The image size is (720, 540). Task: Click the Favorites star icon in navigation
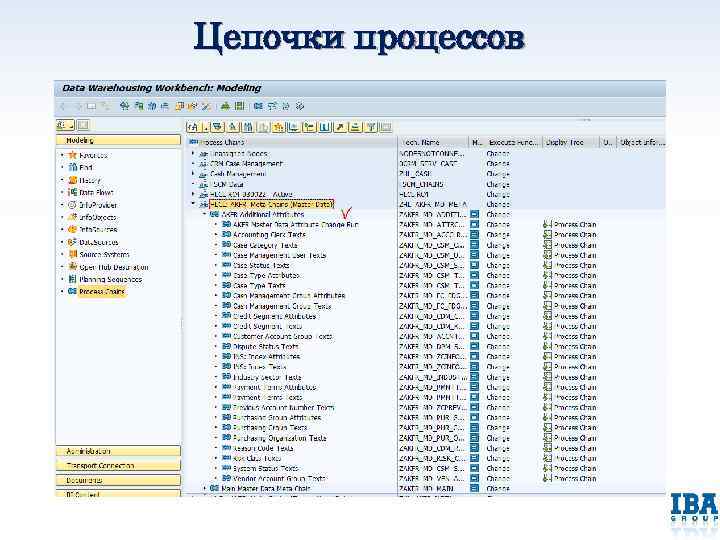pos(72,155)
